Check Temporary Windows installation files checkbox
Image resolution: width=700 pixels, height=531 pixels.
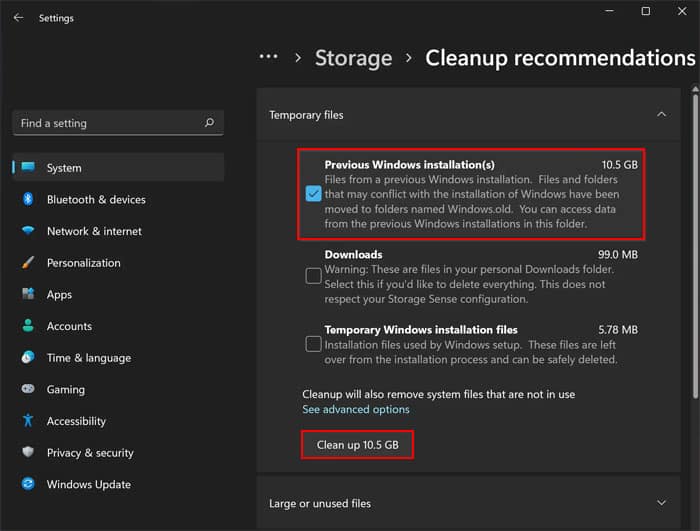313,344
